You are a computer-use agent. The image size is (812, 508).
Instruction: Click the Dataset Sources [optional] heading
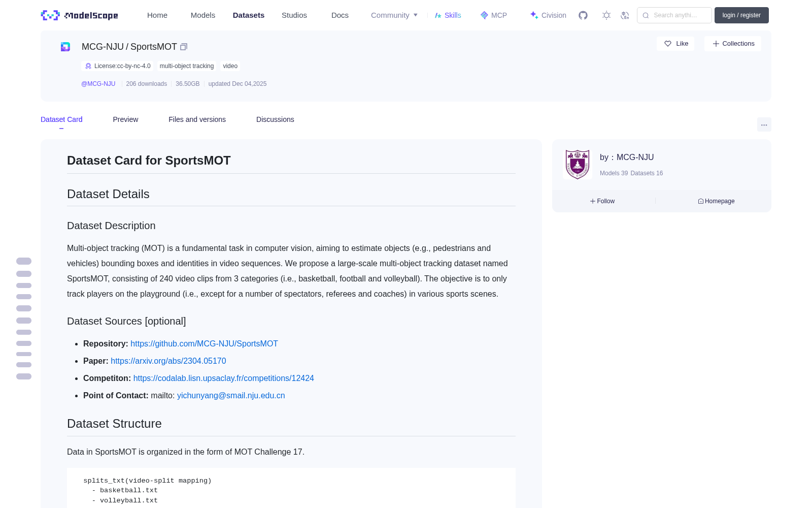[x=126, y=322]
